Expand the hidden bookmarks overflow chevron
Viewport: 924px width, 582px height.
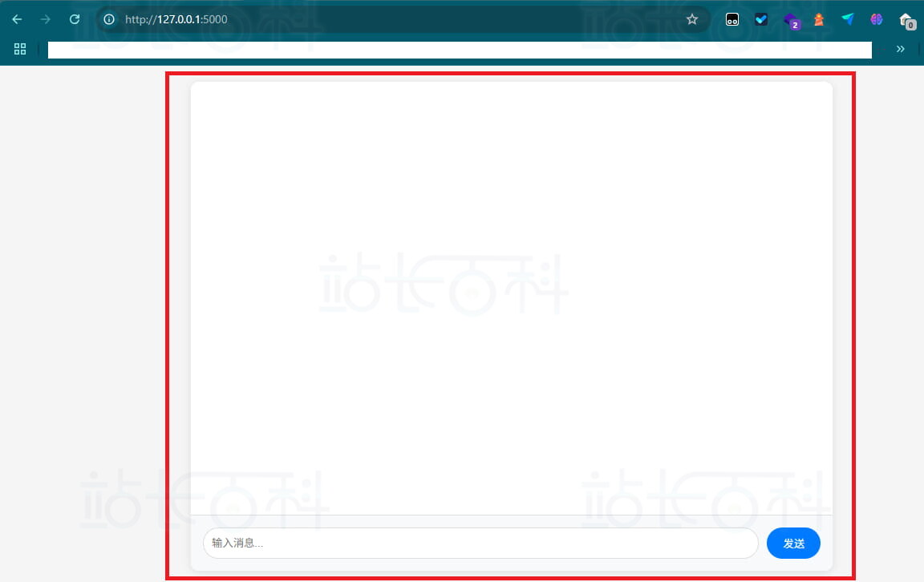[x=900, y=49]
